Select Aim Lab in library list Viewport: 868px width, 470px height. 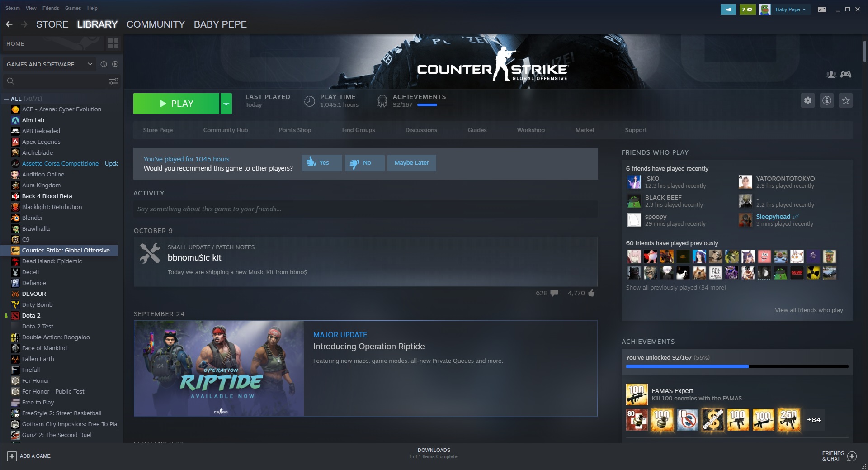(x=60, y=120)
